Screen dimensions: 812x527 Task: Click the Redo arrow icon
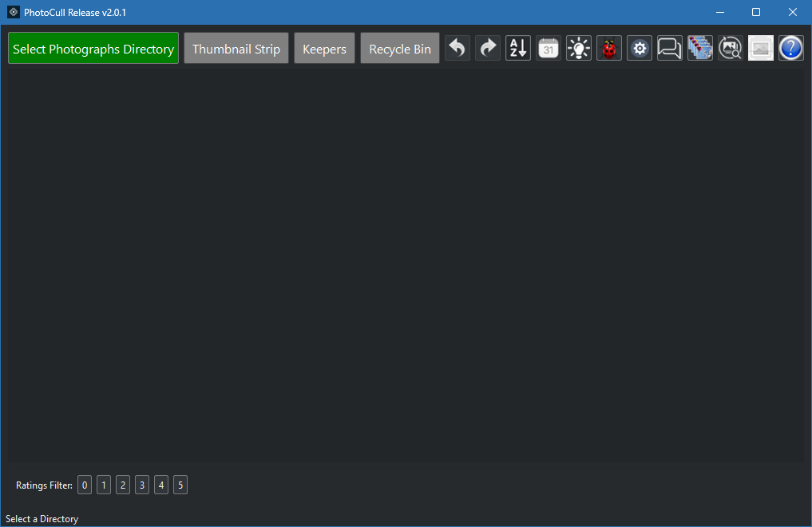487,48
